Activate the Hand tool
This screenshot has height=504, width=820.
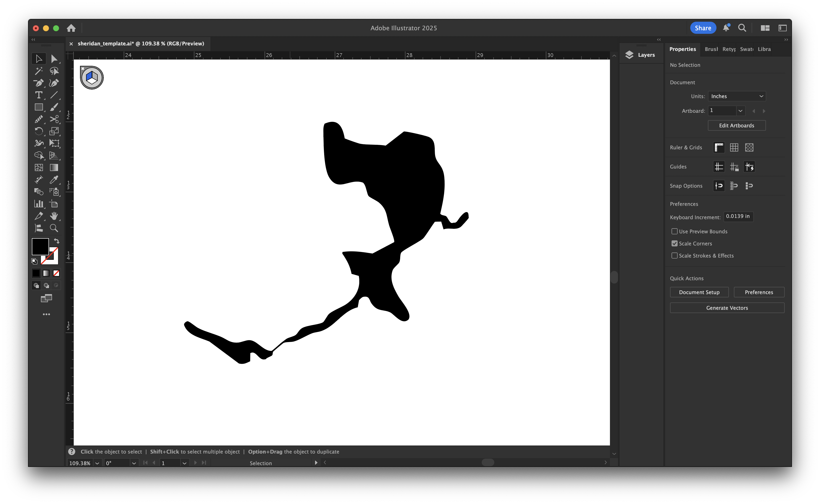tap(54, 216)
